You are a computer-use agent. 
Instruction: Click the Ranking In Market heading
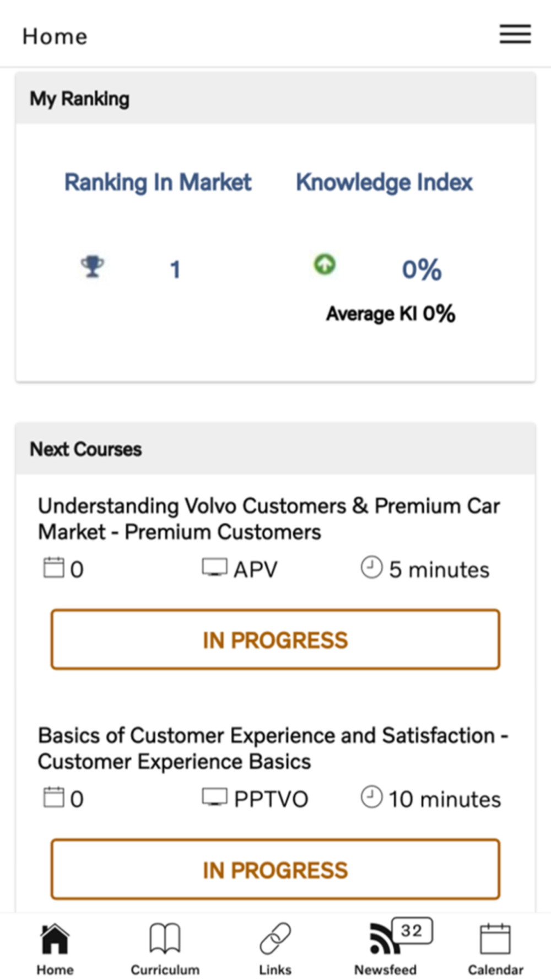pos(158,182)
